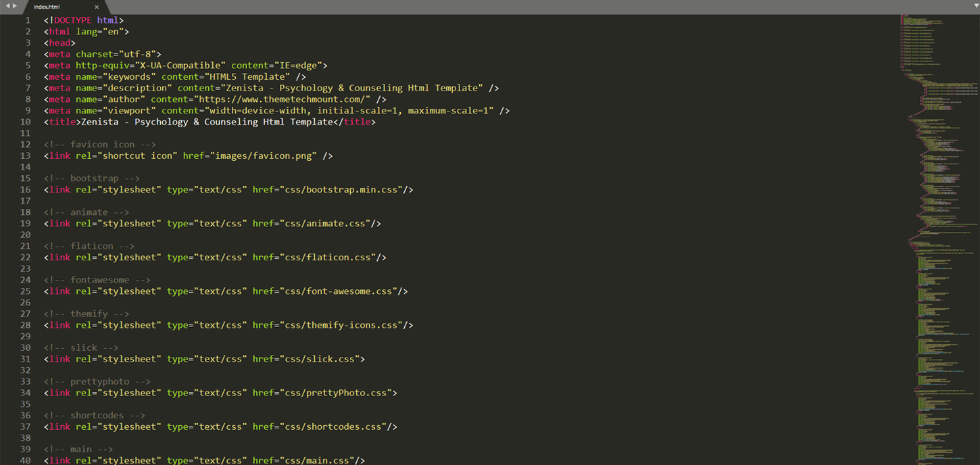Viewport: 980px width, 465px height.
Task: Click line number 31 in gutter
Action: [26, 359]
